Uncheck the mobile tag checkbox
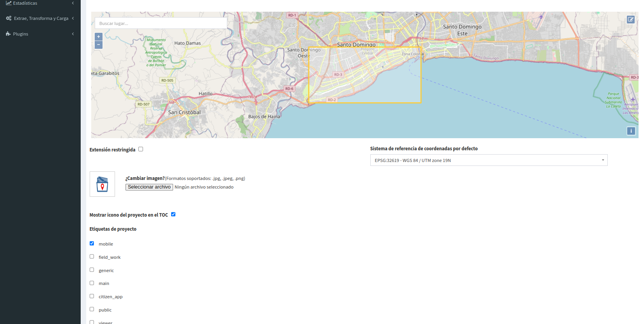The width and height of the screenshot is (644, 324). pos(92,244)
